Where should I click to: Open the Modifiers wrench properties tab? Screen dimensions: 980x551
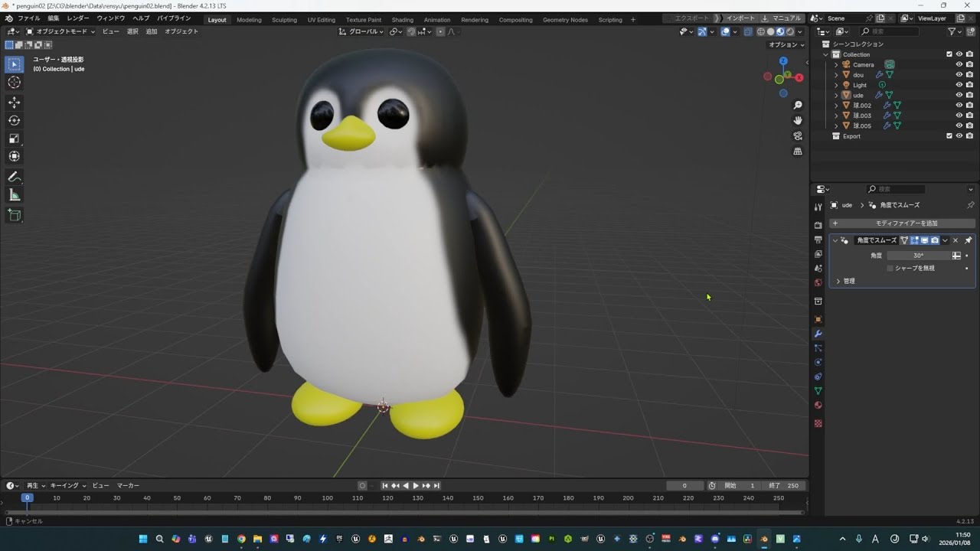[818, 334]
